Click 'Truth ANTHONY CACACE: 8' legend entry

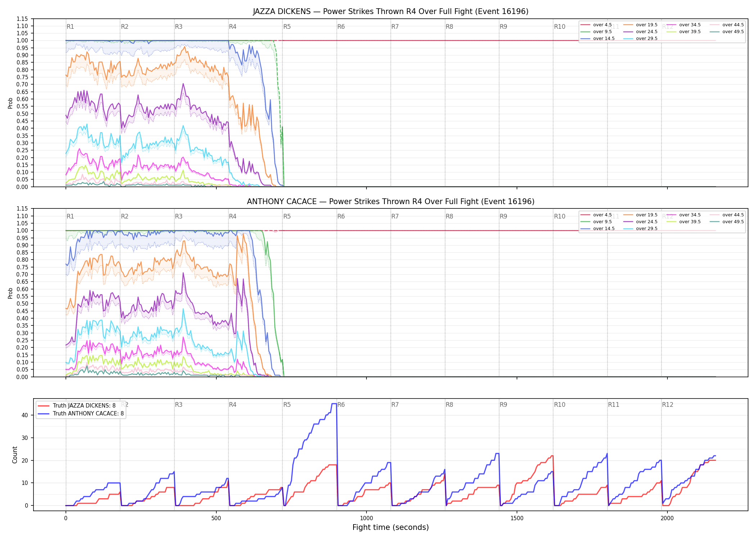81,414
